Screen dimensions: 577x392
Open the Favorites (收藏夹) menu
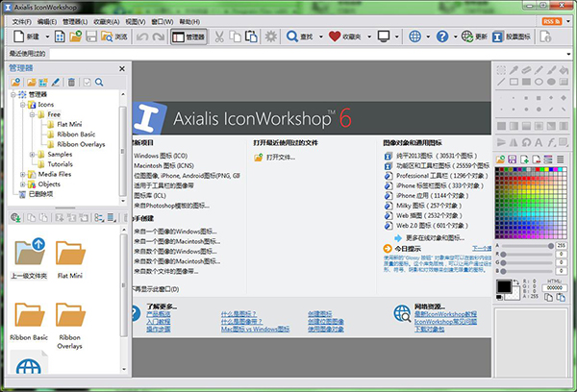point(107,22)
